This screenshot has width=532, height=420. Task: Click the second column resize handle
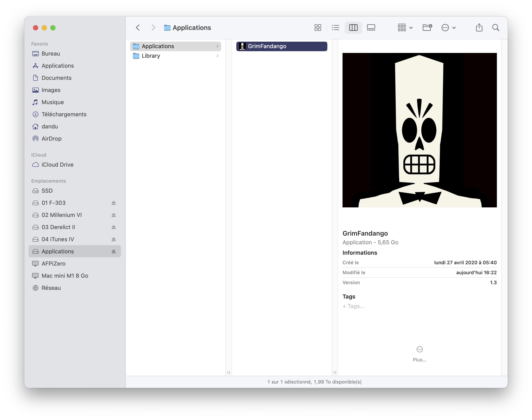coord(335,372)
